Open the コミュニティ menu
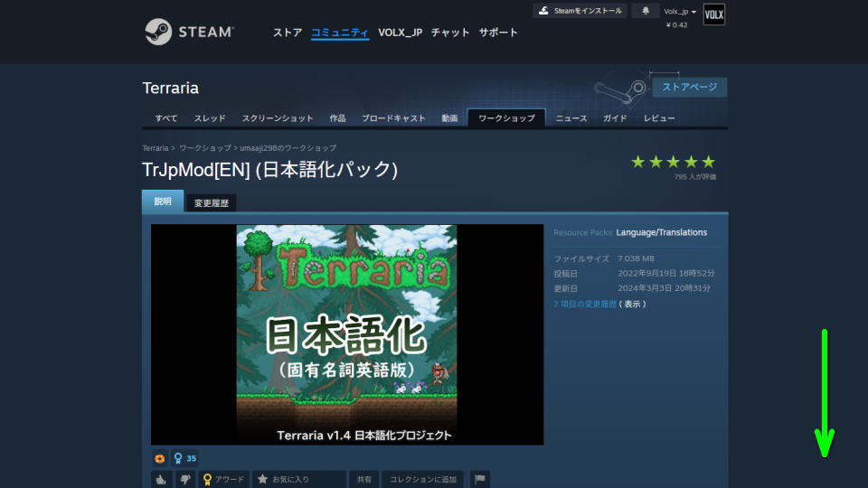The width and height of the screenshot is (868, 488). tap(339, 33)
